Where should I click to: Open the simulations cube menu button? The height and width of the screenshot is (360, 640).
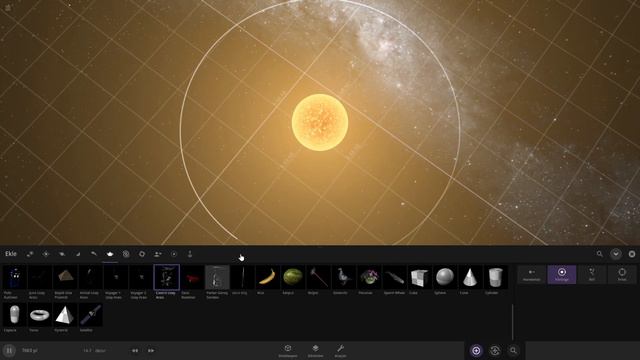tap(288, 351)
